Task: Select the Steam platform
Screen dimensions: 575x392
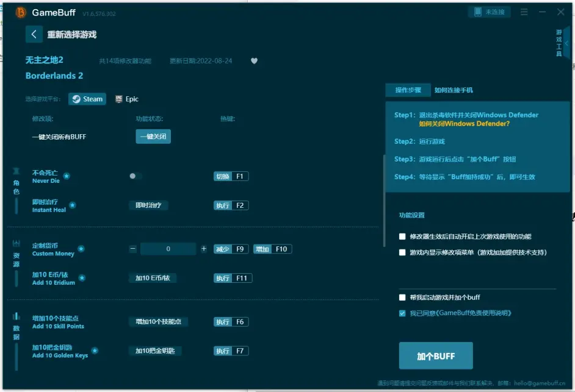Action: tap(87, 99)
